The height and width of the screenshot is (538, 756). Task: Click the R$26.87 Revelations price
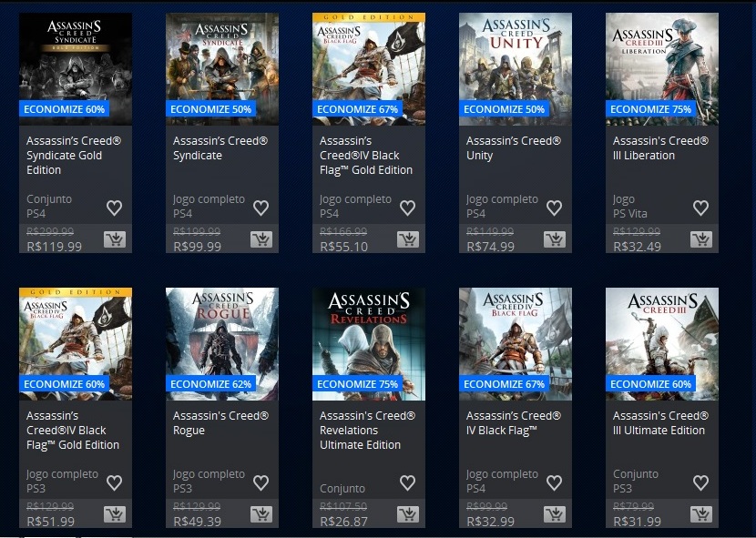click(343, 521)
